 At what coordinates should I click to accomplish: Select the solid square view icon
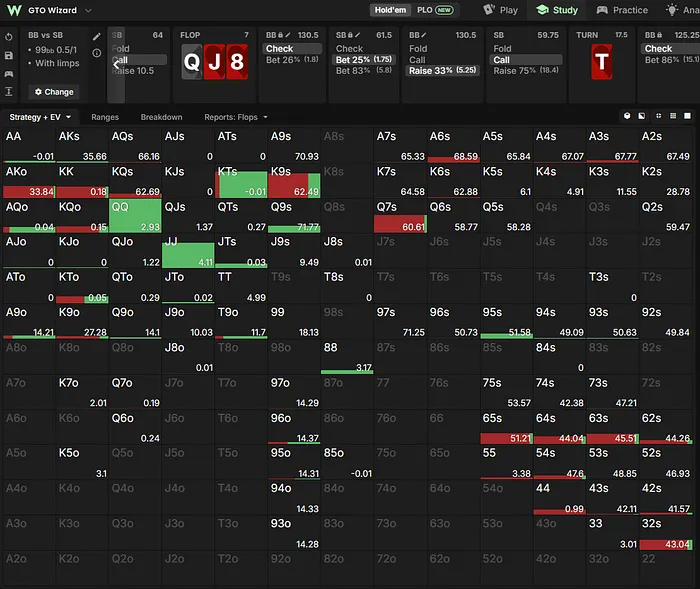[688, 116]
